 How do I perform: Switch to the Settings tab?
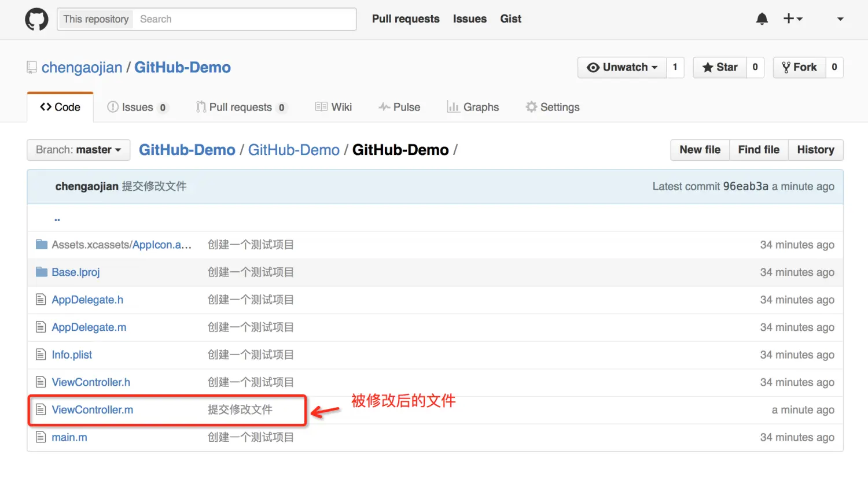[x=553, y=107]
